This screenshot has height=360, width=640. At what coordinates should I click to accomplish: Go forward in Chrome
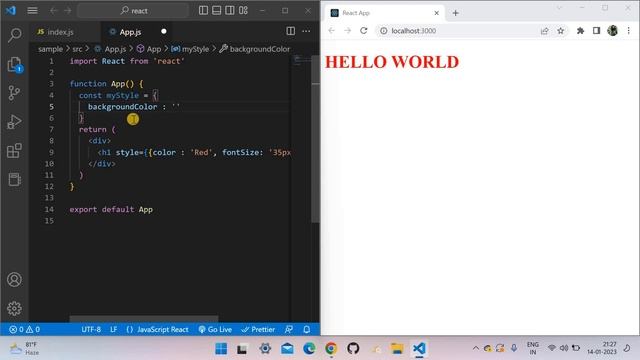coord(347,31)
